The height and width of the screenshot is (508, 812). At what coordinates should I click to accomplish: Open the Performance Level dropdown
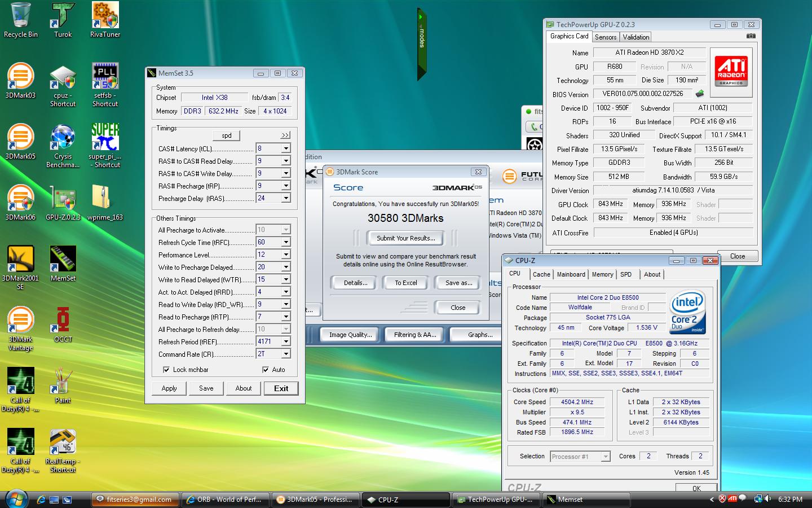286,255
